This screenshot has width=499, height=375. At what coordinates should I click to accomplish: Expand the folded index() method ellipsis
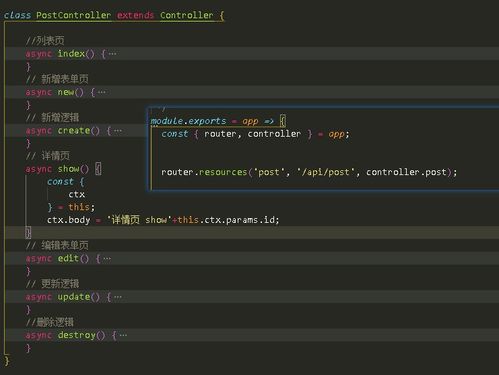point(113,54)
